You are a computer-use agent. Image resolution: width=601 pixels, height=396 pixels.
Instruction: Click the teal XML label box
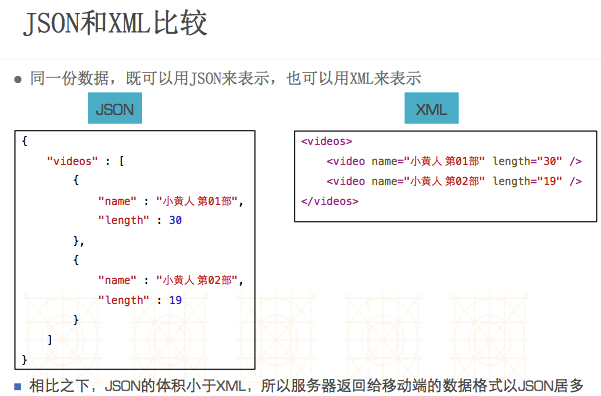tap(431, 108)
